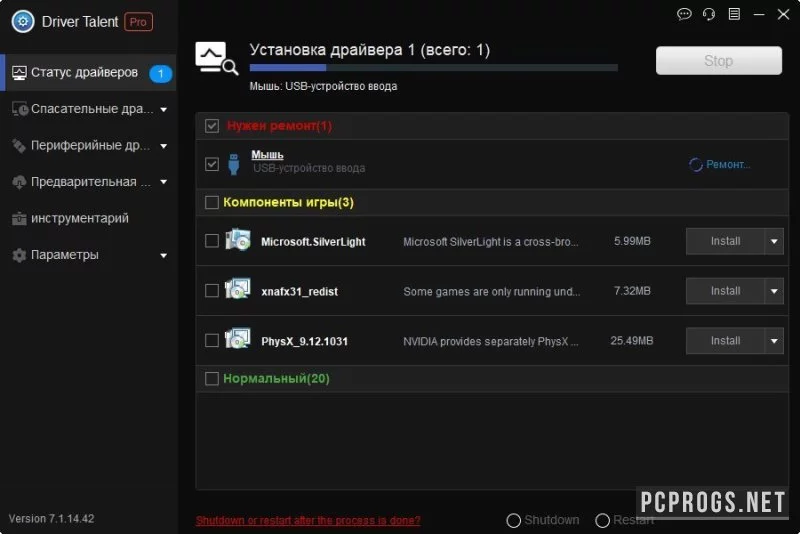Check the xnafx31_redist checkbox
800x534 pixels.
click(212, 291)
